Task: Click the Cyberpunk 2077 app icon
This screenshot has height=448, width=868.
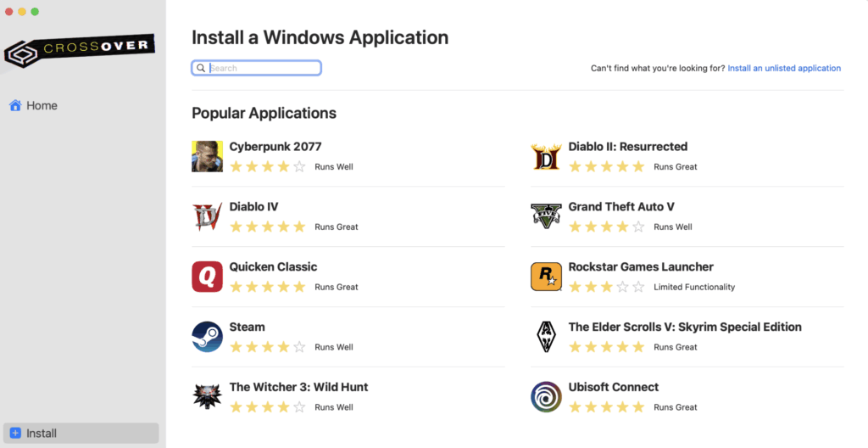Action: tap(207, 156)
